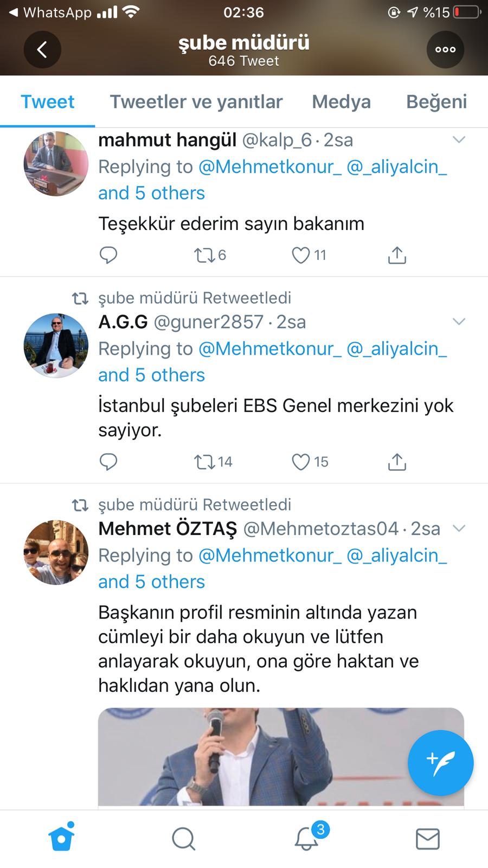The height and width of the screenshot is (868, 488).
Task: Like A.G.G's tweet with 15 likes
Action: click(301, 462)
